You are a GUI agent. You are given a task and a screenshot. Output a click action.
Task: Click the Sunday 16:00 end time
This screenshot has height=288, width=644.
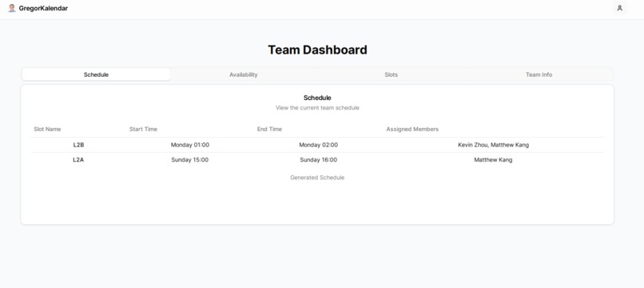318,160
